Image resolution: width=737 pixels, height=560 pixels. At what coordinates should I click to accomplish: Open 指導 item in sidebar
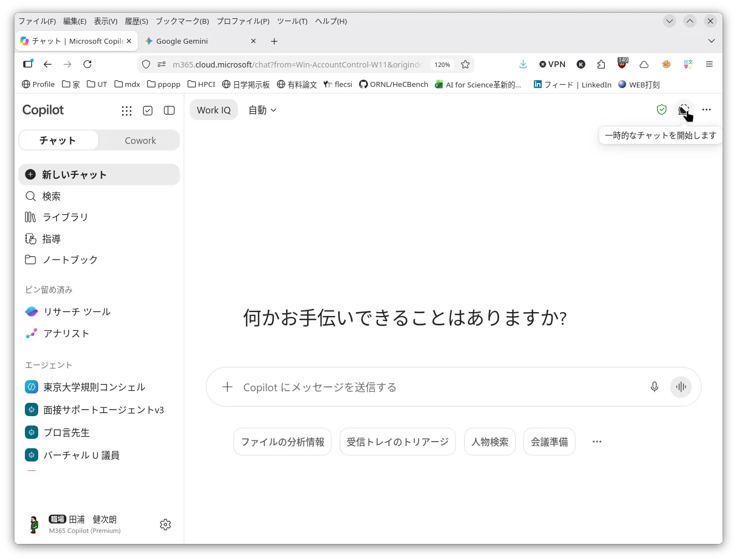tap(99, 238)
